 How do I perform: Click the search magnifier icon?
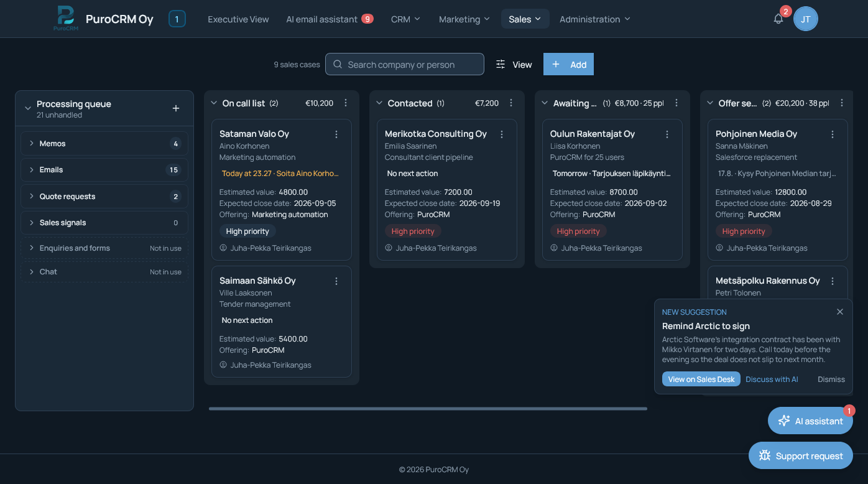[x=338, y=64]
